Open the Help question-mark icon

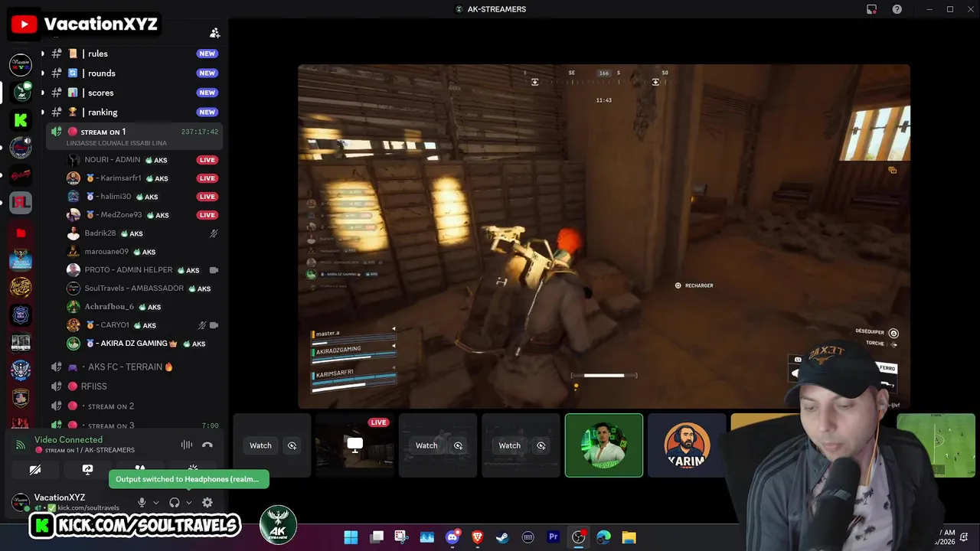point(897,9)
